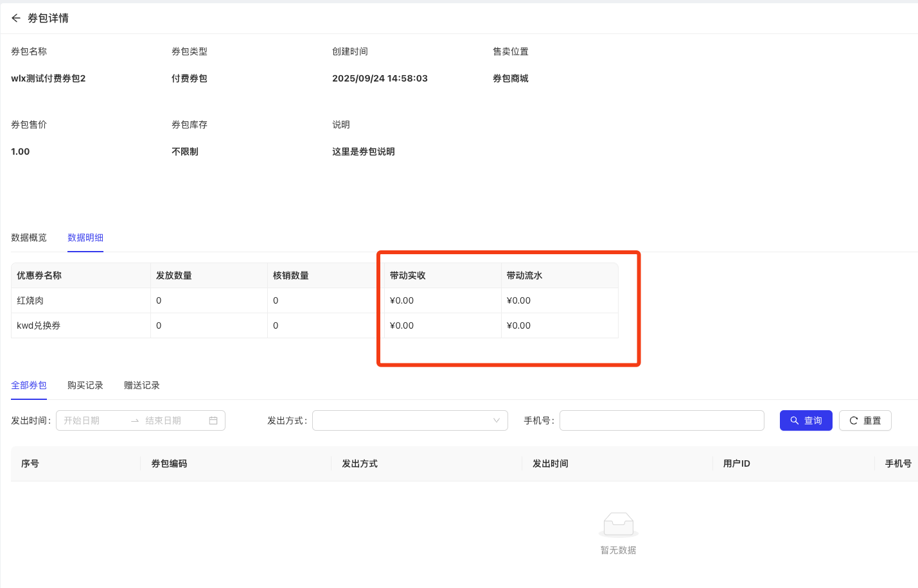
Task: Focus the 开始日期 start date field
Action: [x=93, y=420]
